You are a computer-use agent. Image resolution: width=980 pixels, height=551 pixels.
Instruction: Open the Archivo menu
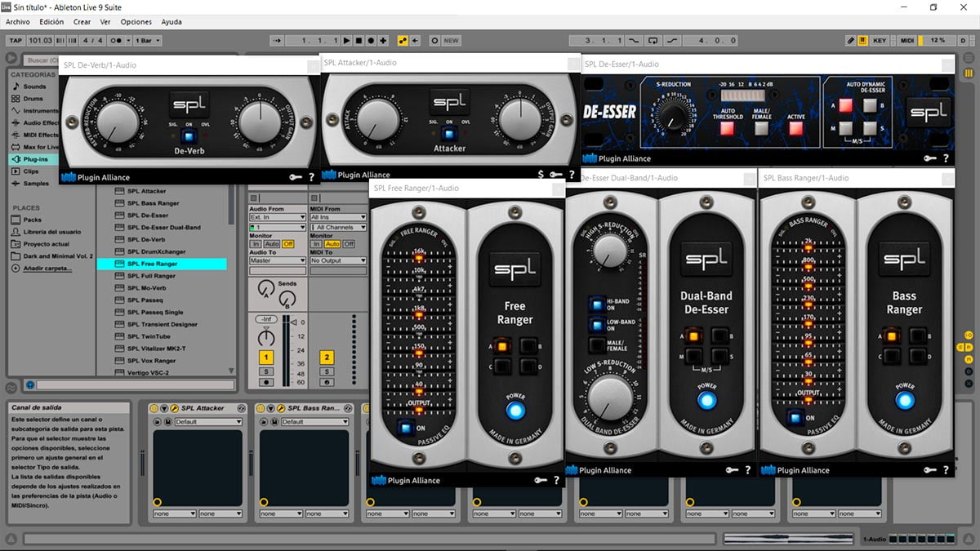(x=18, y=22)
